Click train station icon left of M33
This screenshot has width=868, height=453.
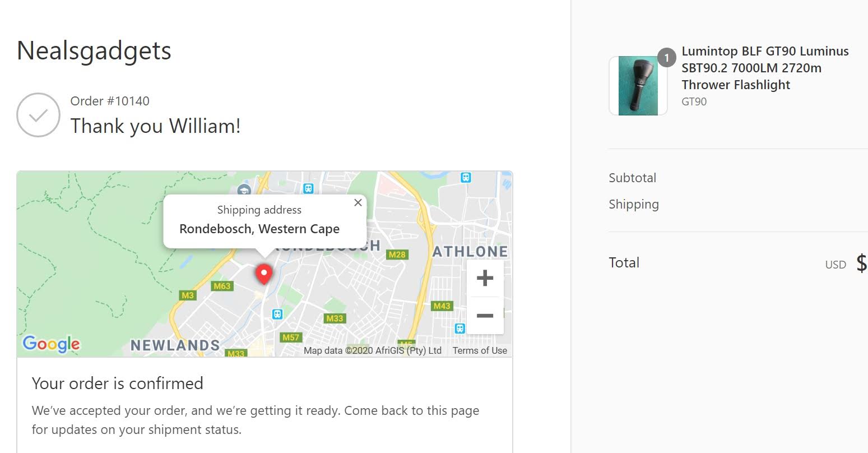[x=277, y=315]
